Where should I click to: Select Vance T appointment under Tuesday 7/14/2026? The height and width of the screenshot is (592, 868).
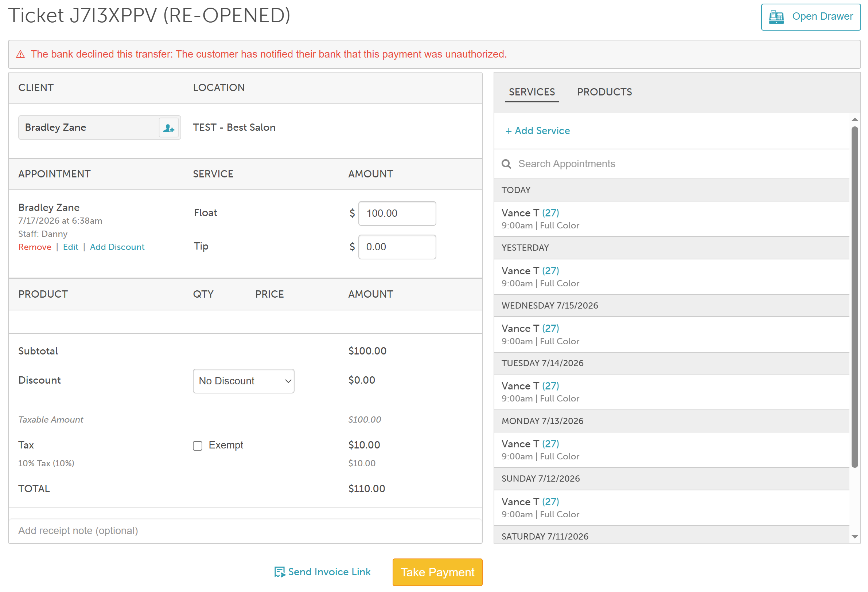(672, 392)
